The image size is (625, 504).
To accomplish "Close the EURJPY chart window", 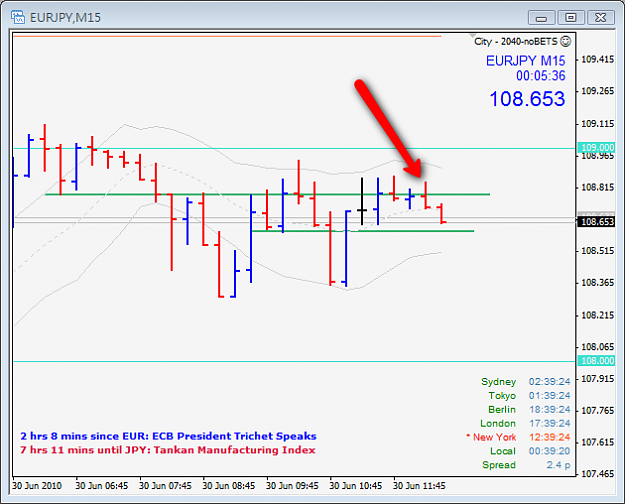I will point(601,18).
